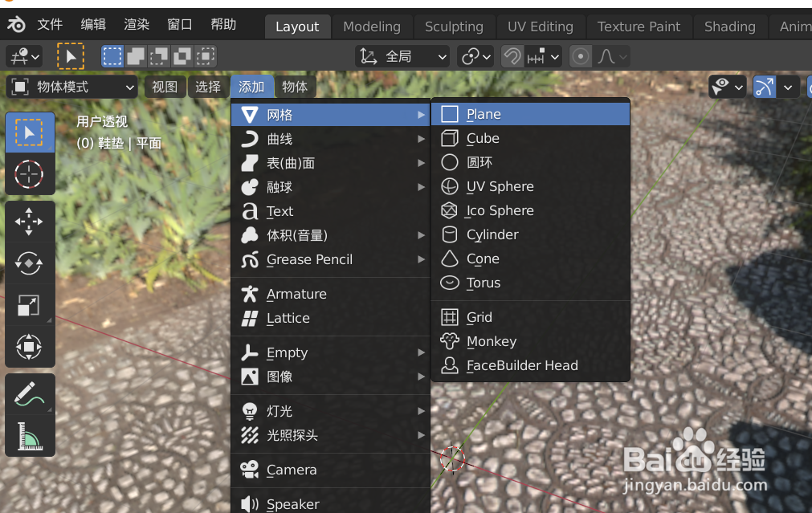Screen dimensions: 812x513
Task: Switch to the Sculpting workspace tab
Action: (x=454, y=27)
